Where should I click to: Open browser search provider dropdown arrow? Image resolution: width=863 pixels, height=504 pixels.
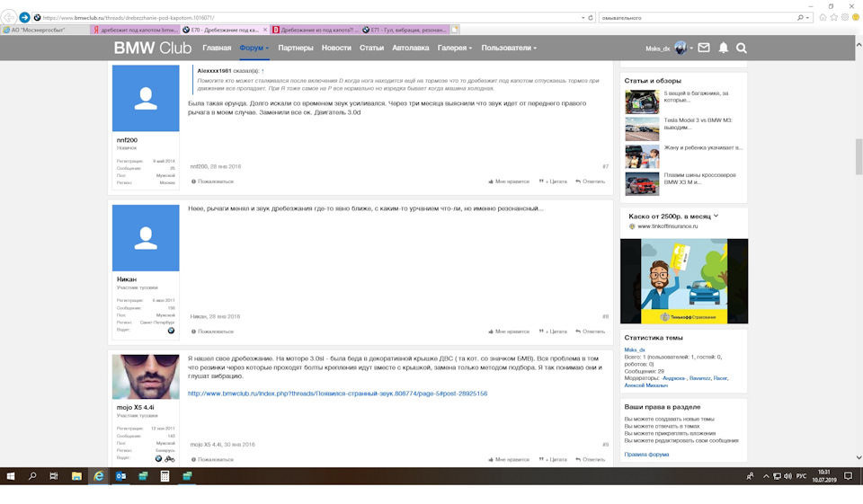pyautogui.click(x=807, y=18)
